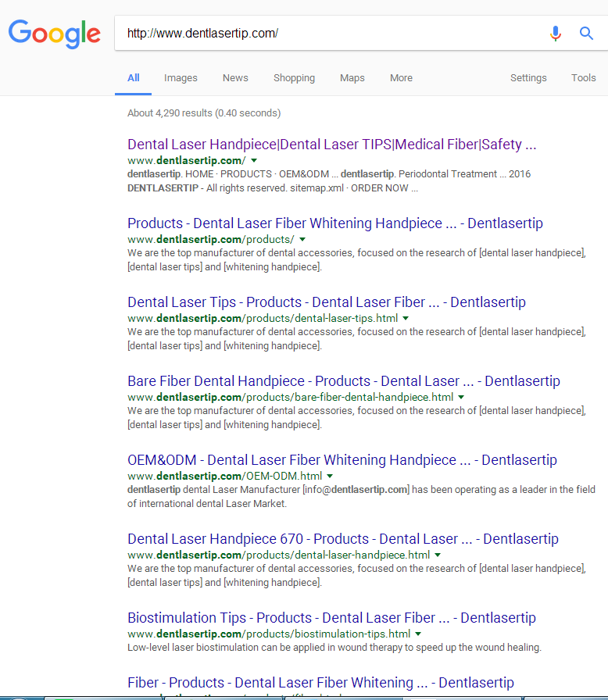The height and width of the screenshot is (700, 608).
Task: Click 'dentlasertip dental Laser Manufacturer' snippet text
Action: 213,490
